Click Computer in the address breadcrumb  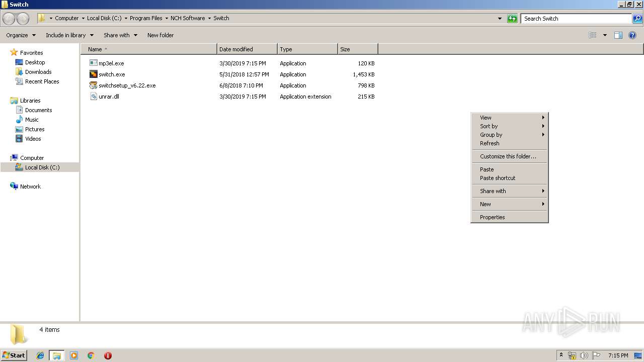point(67,18)
